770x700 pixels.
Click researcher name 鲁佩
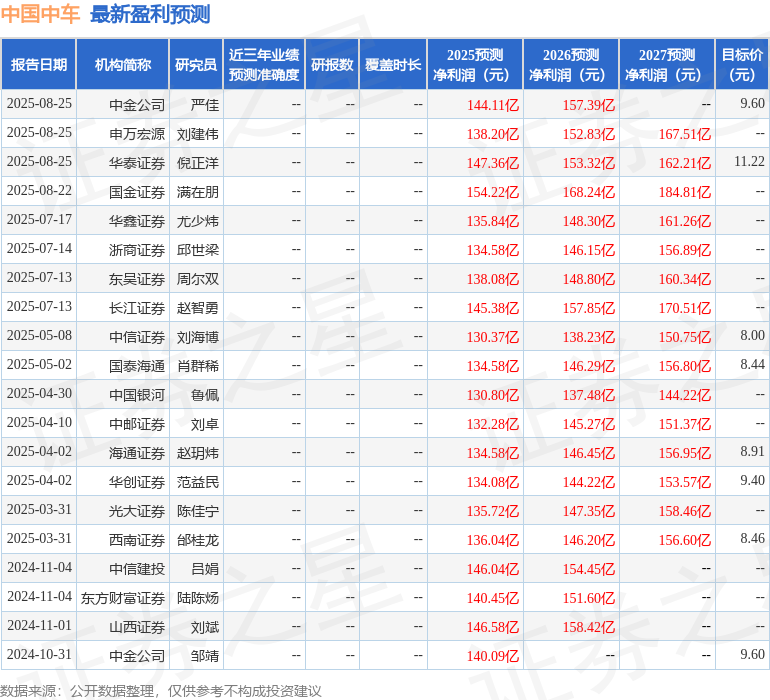205,395
